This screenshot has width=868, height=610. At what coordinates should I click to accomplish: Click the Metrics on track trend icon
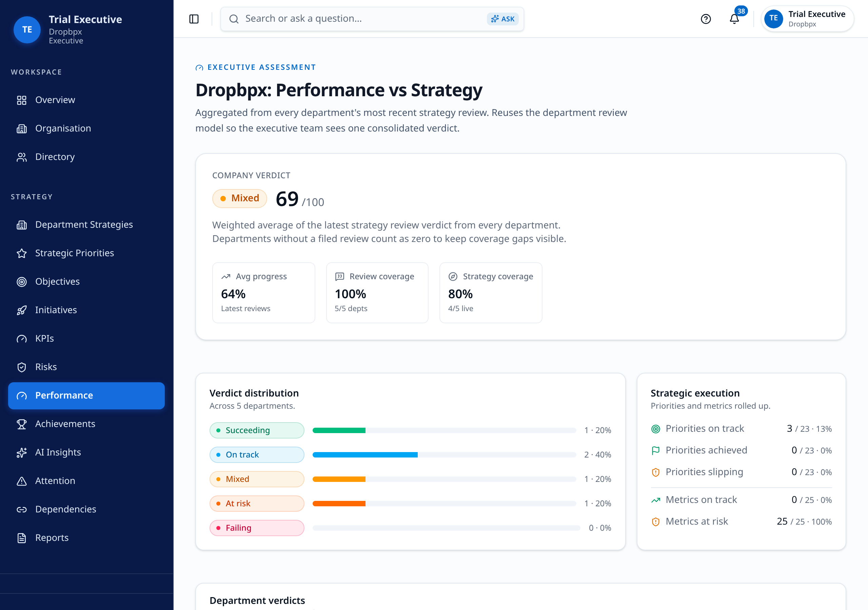[x=655, y=500]
